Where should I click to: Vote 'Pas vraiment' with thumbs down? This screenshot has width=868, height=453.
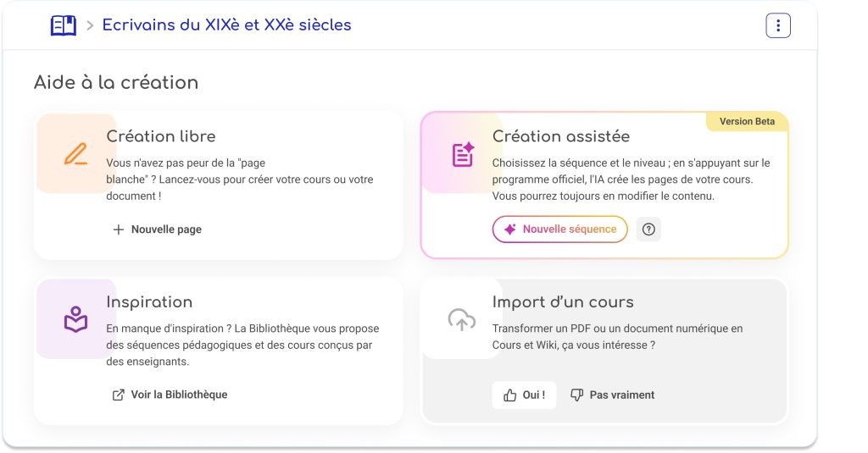(612, 395)
